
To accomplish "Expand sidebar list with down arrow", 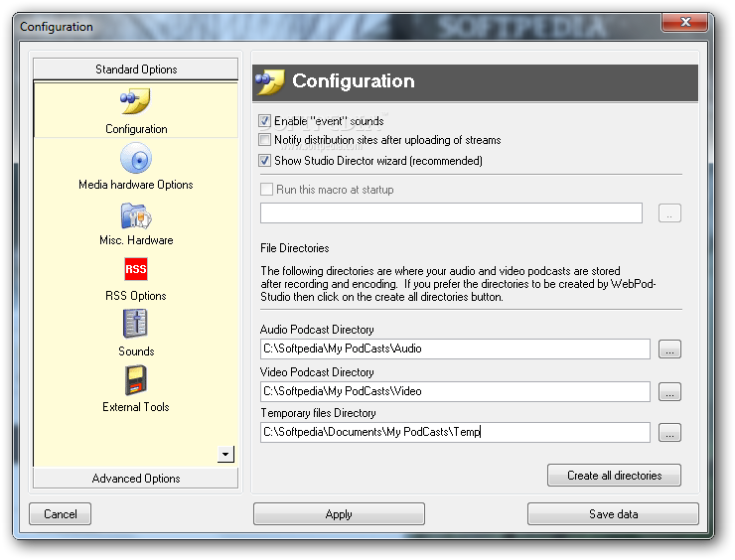I will coord(225,454).
